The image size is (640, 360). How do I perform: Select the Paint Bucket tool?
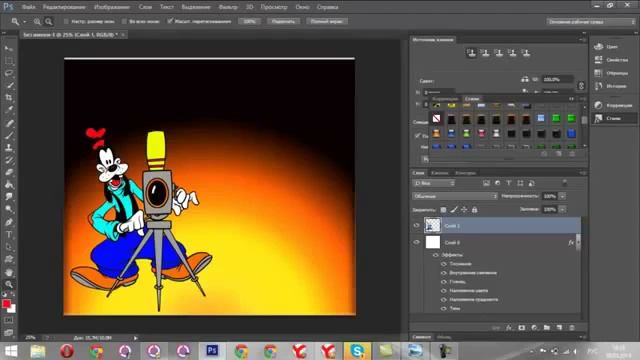[x=9, y=184]
